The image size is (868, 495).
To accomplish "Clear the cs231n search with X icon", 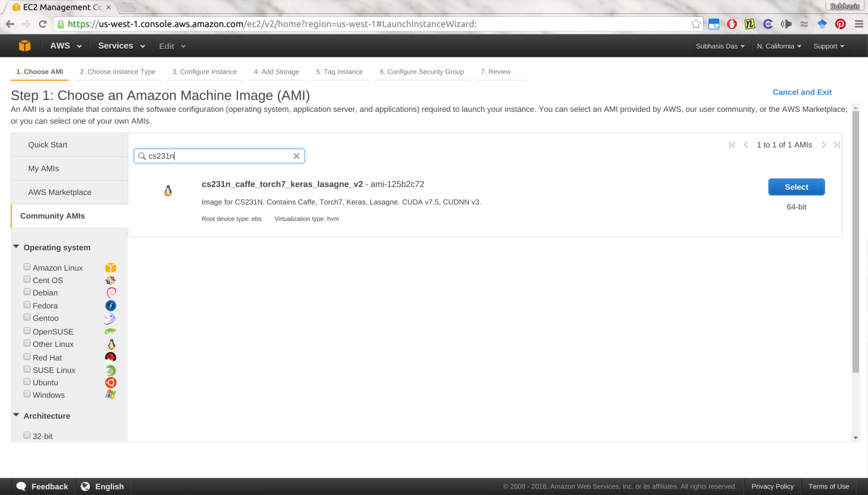I will (296, 156).
